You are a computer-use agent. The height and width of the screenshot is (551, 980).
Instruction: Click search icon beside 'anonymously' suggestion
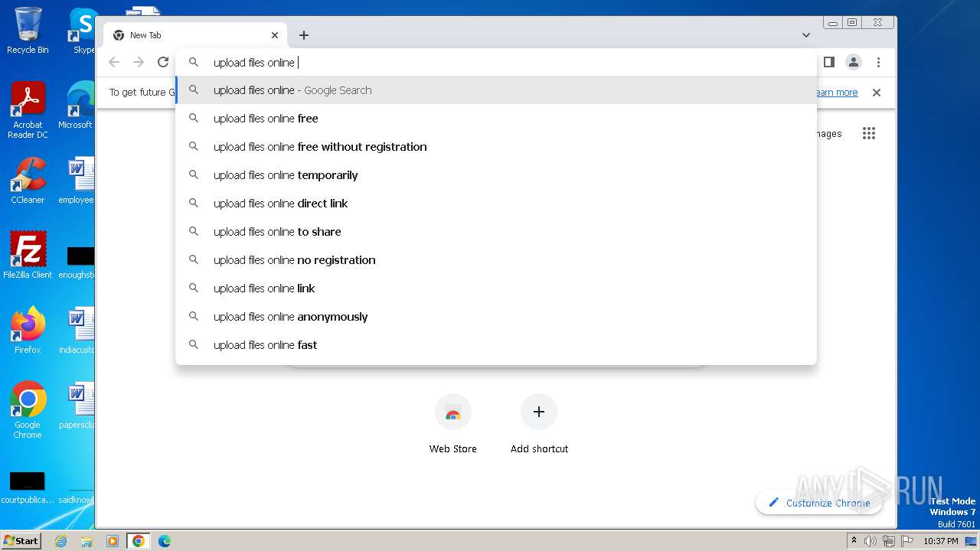click(x=194, y=317)
